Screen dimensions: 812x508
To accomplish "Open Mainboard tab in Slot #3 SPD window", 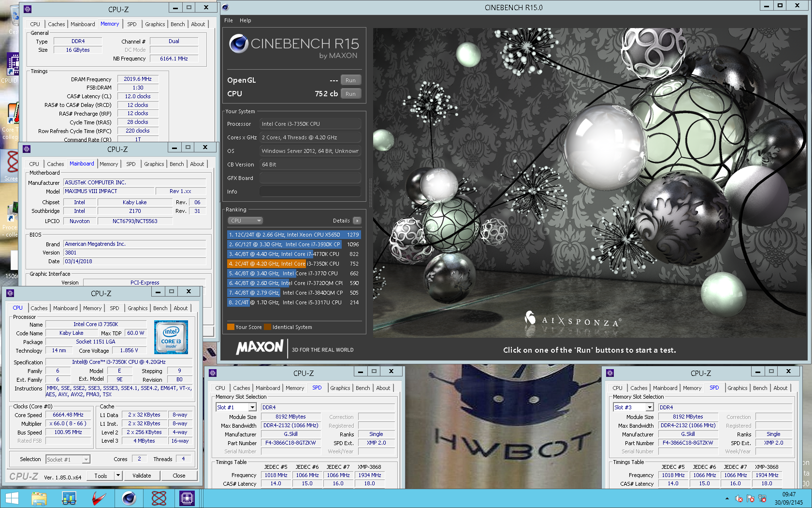I will pos(665,388).
